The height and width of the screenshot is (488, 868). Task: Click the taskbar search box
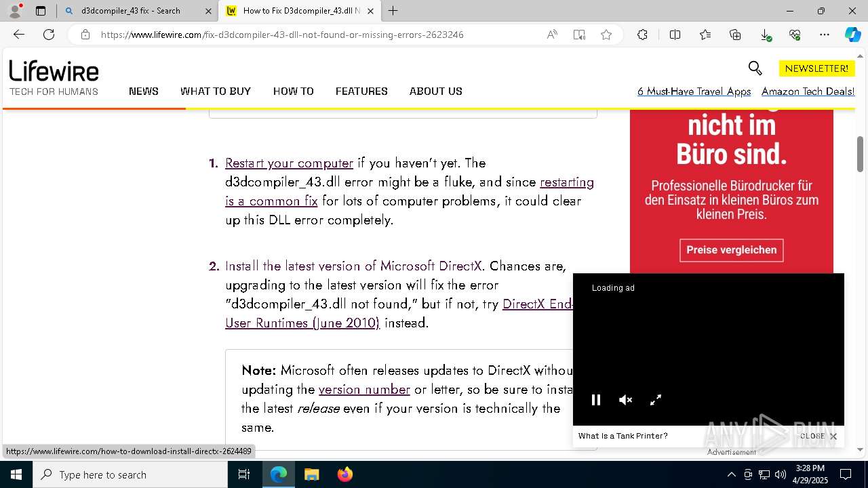pos(130,474)
